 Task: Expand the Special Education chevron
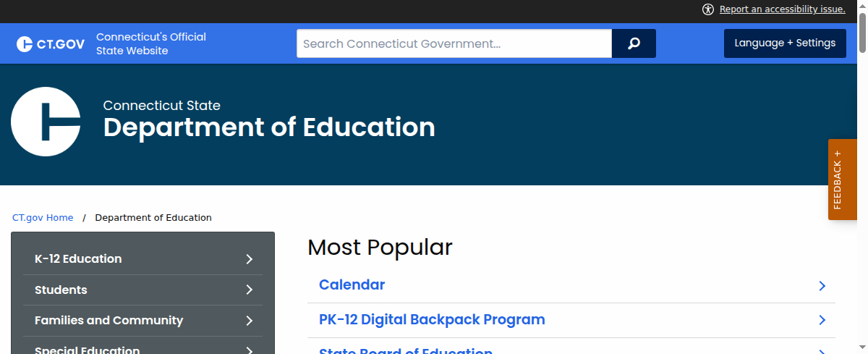[x=250, y=350]
